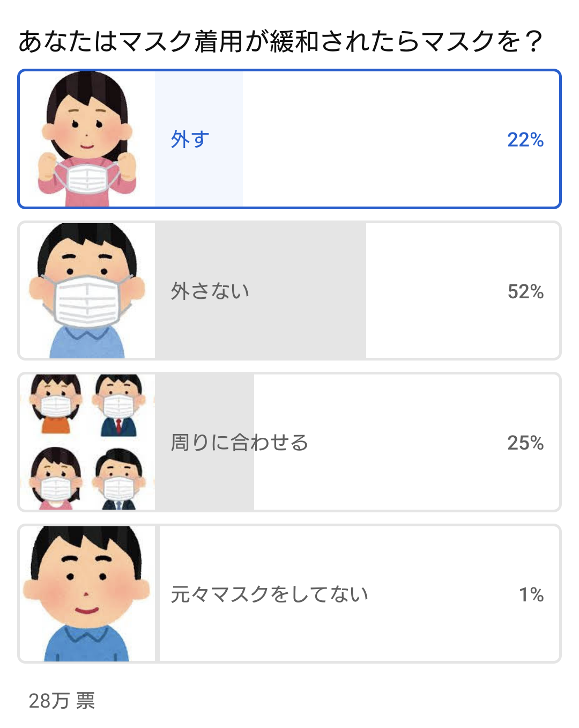Viewport: 579px width, 728px height.
Task: Click the 52% result figure
Action: (x=525, y=292)
